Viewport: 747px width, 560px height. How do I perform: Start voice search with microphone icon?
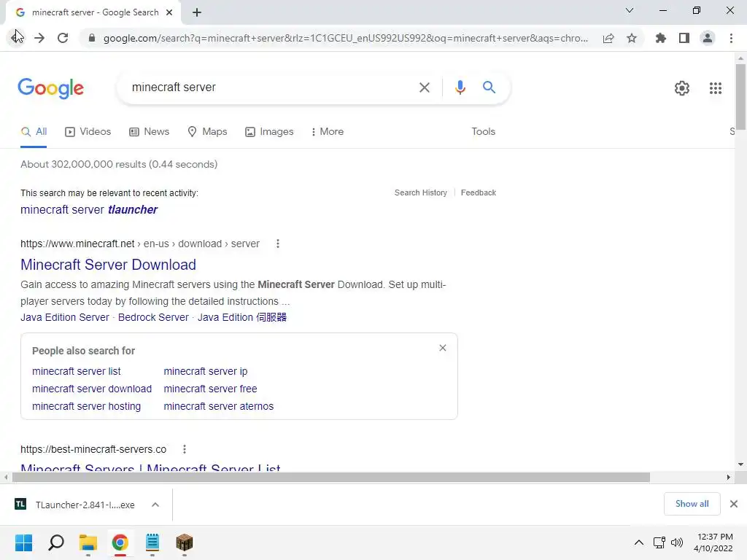pos(460,87)
